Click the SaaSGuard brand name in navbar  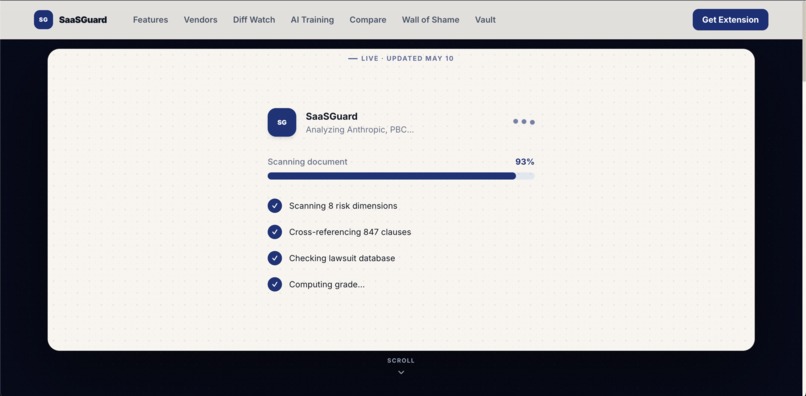click(83, 20)
